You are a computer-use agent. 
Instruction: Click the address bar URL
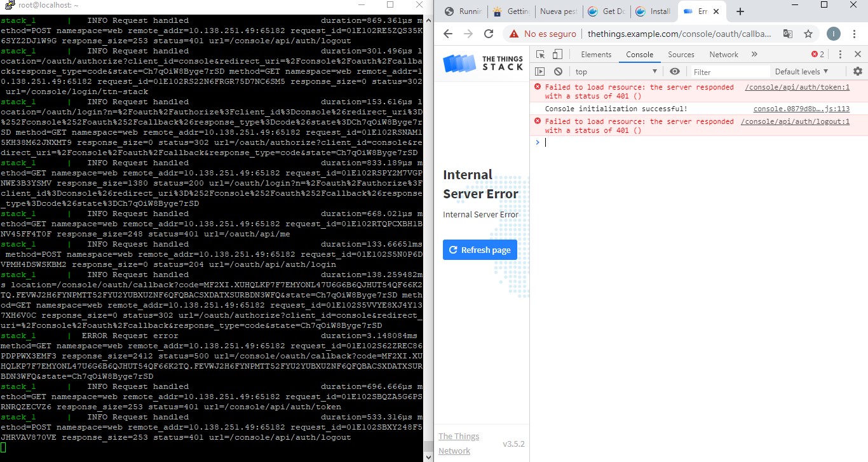tap(679, 34)
